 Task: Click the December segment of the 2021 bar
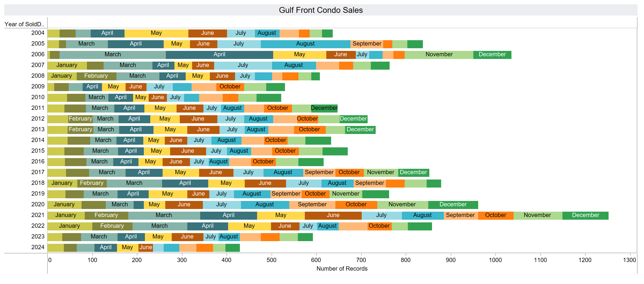coord(585,215)
